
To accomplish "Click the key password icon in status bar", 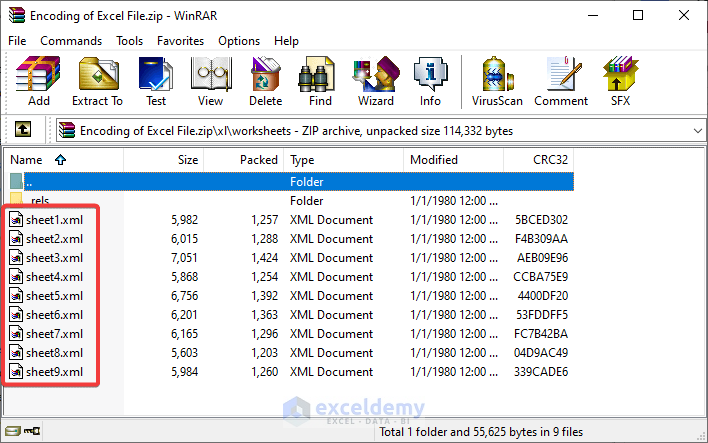I will tap(32, 431).
